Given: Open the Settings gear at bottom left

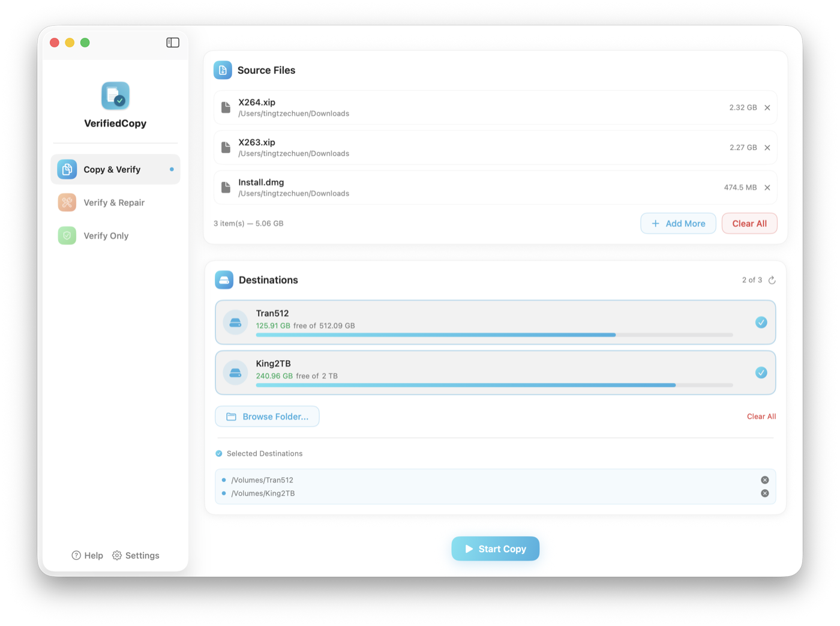Looking at the screenshot, I should [x=117, y=555].
